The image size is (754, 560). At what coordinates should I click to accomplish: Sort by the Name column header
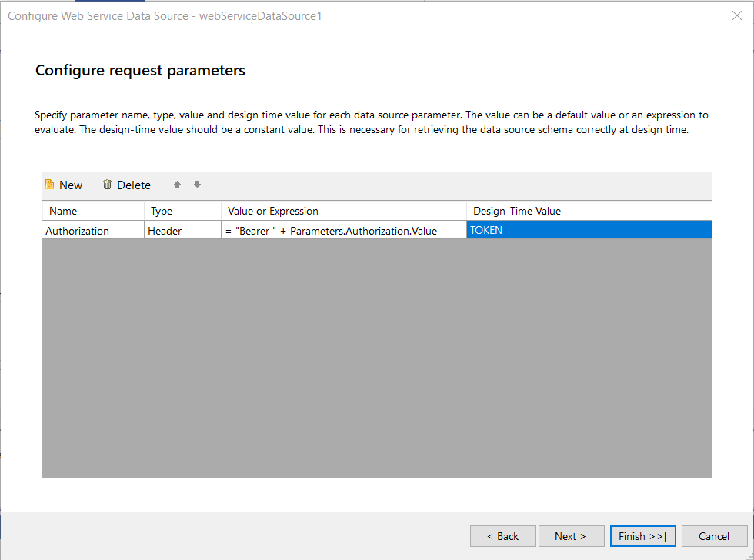click(x=92, y=211)
